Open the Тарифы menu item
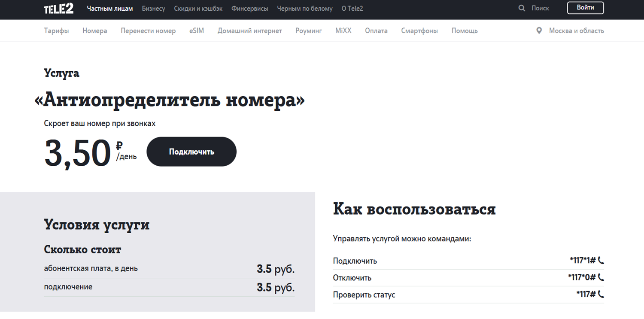The image size is (644, 319). click(56, 31)
